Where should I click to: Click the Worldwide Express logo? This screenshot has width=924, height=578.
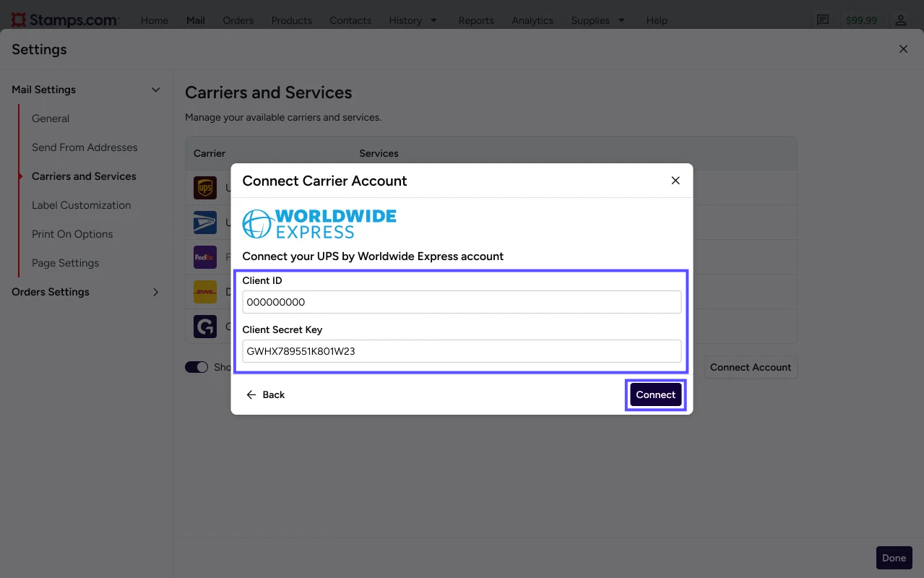pos(319,224)
